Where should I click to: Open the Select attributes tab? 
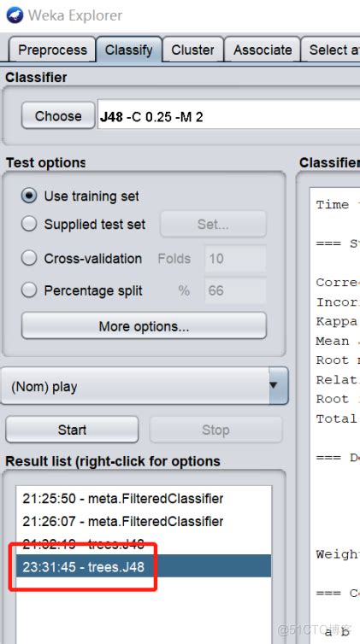click(331, 50)
